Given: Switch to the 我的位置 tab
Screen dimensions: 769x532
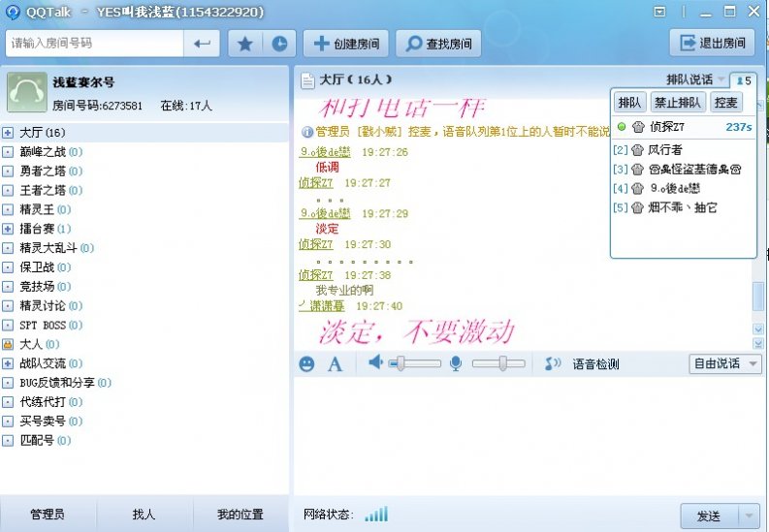Looking at the screenshot, I should pos(240,514).
